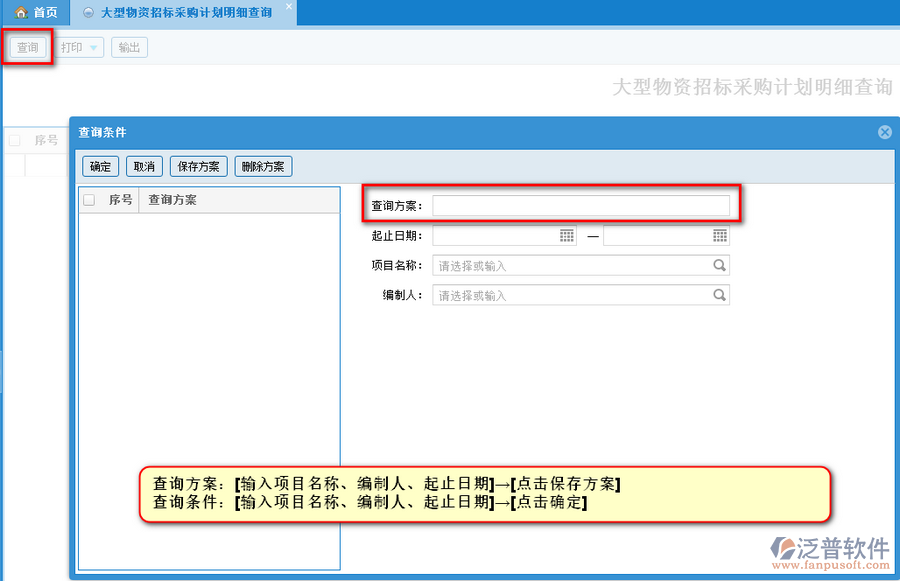The height and width of the screenshot is (581, 900).
Task: Toggle the background table header checkbox
Action: point(15,141)
